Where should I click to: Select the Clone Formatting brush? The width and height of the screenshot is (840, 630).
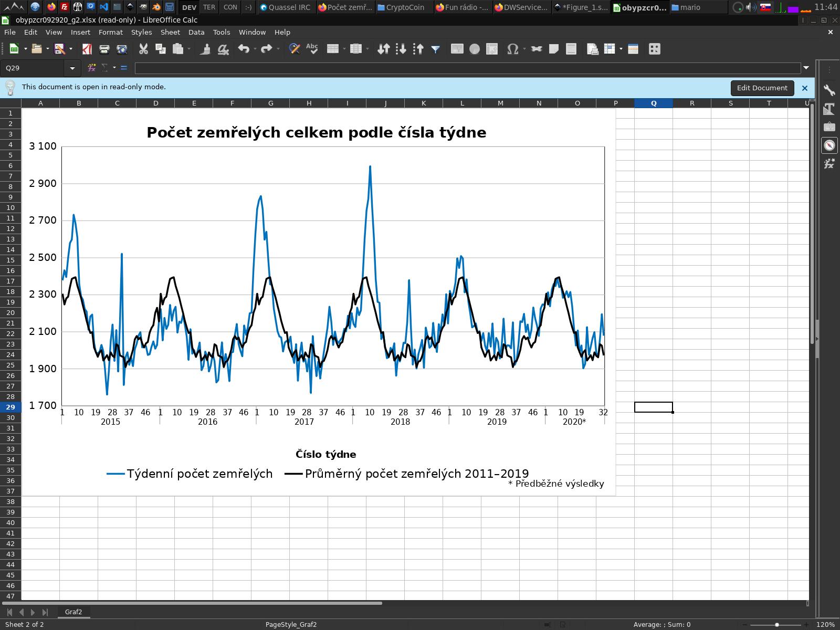point(206,49)
